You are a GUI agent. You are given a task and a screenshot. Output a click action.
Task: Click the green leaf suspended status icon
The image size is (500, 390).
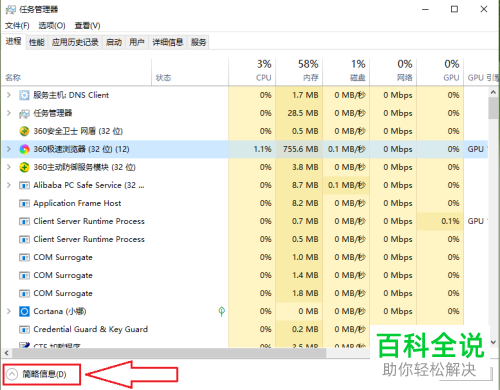(221, 311)
